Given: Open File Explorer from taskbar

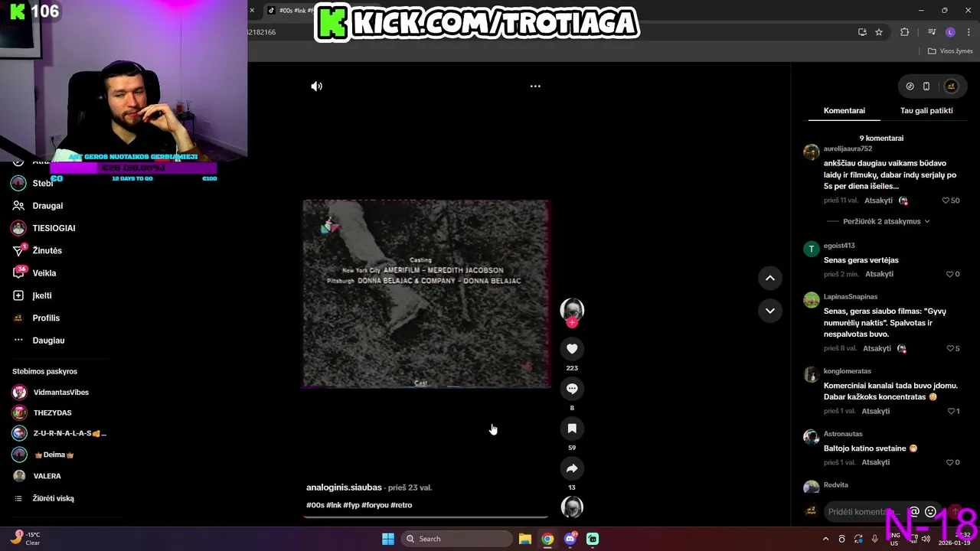Looking at the screenshot, I should point(524,539).
